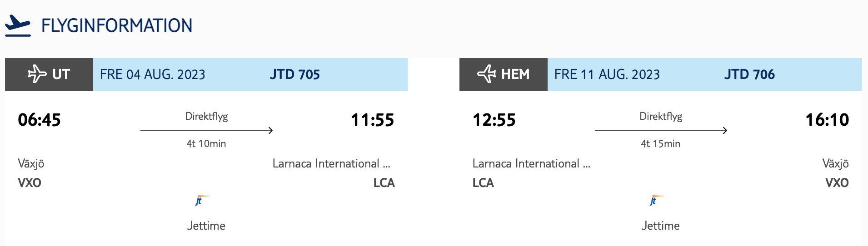This screenshot has width=868, height=246.
Task: Click the FLYGINFORMATION heading
Action: click(x=117, y=26)
